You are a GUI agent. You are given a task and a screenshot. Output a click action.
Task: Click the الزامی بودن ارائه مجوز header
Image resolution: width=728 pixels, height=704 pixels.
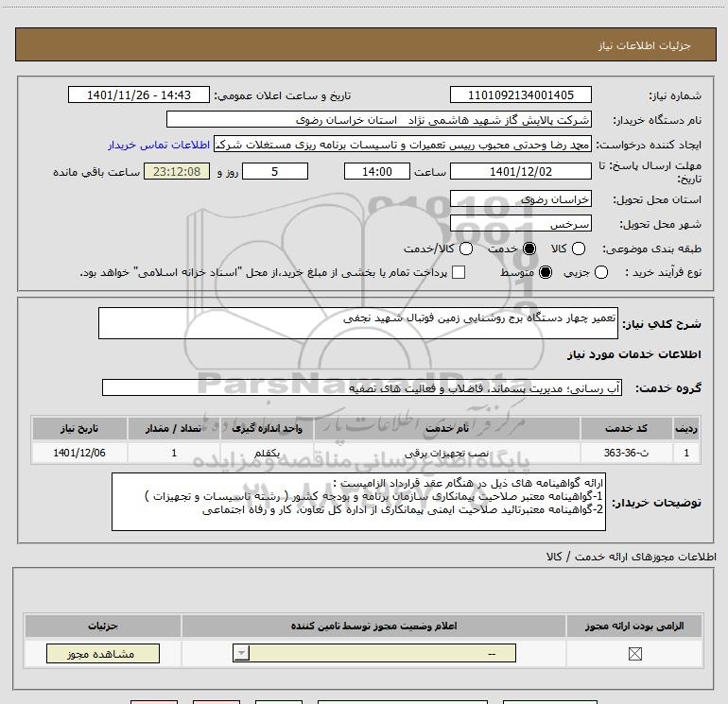coord(634,626)
